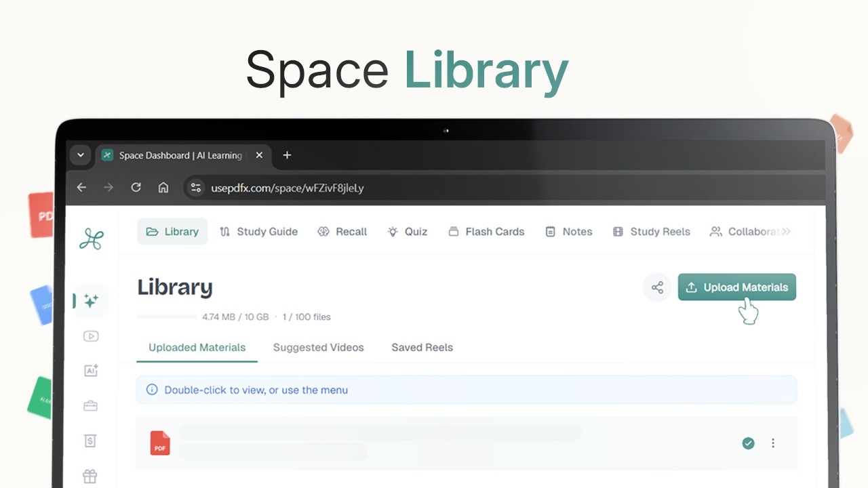Click the Library page heading
The height and width of the screenshot is (488, 868).
[x=175, y=287]
